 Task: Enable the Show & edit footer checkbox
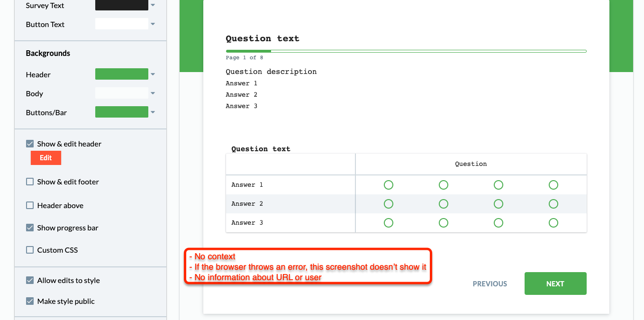[x=30, y=182]
